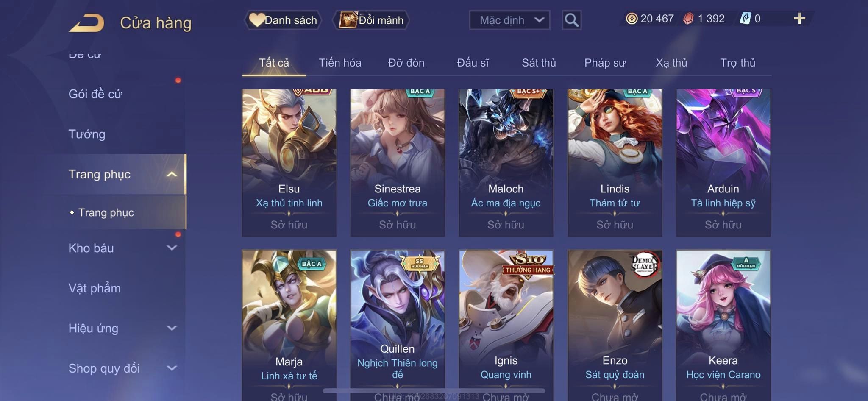Tap the blue voucher currency icon
The height and width of the screenshot is (401, 868).
[x=745, y=19]
